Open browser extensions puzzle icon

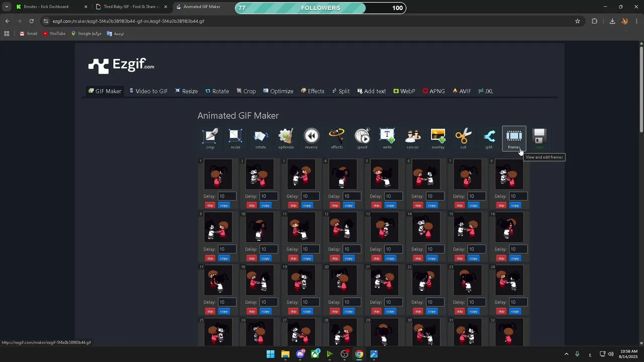(595, 21)
